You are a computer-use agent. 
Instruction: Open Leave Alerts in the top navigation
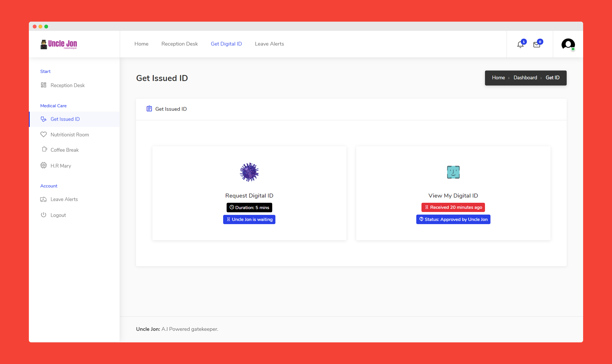point(269,44)
